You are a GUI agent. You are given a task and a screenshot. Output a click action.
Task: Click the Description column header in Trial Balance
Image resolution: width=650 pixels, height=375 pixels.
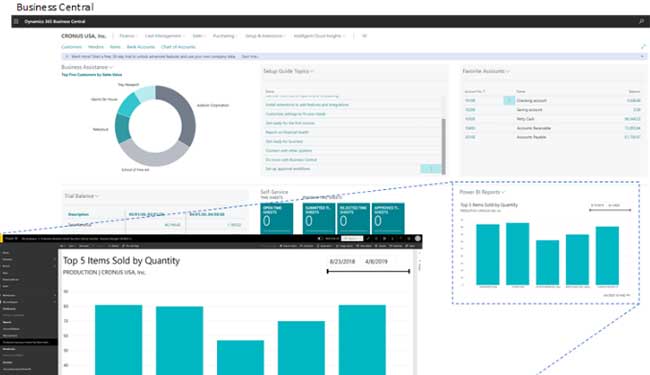[78, 214]
